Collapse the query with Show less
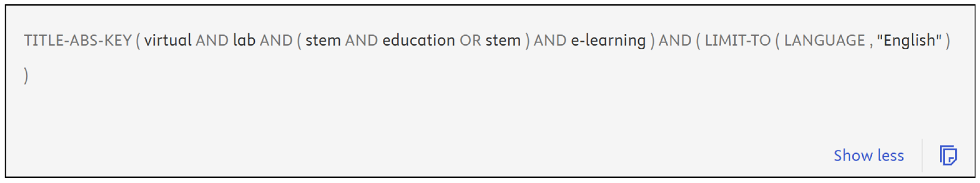This screenshot has height=183, width=980. coord(869,155)
